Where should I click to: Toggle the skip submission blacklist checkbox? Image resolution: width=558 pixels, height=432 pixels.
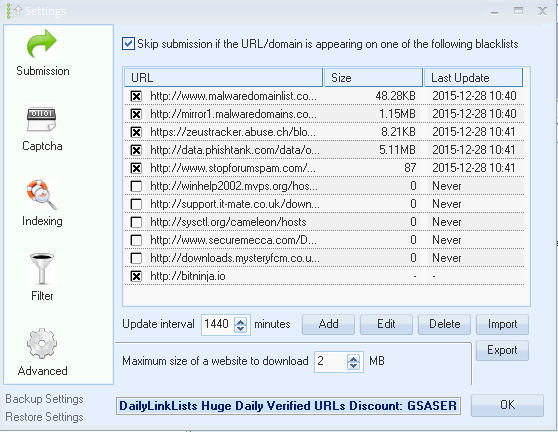pyautogui.click(x=128, y=44)
